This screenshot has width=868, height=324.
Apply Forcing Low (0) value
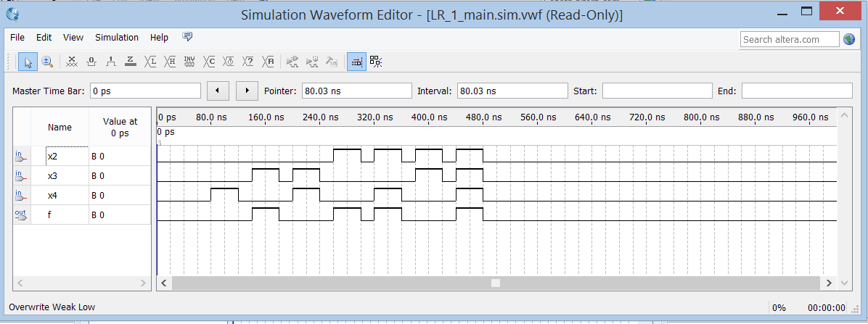coord(91,62)
